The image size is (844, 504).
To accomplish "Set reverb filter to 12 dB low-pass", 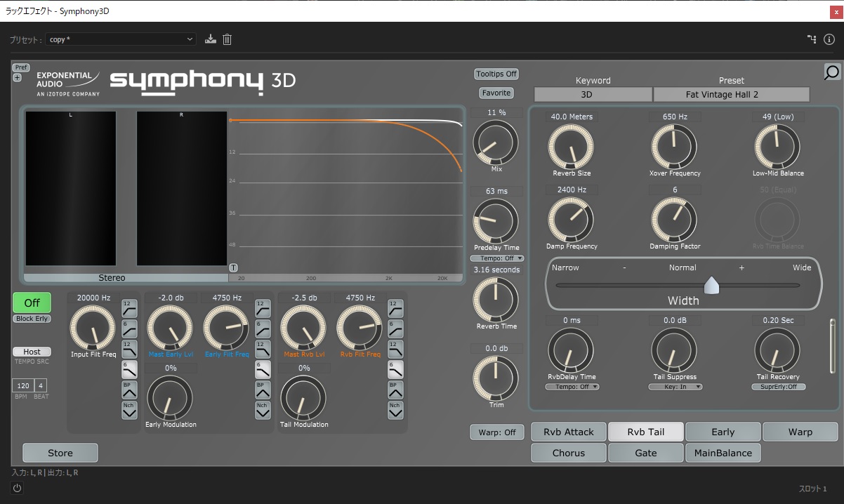I will click(x=396, y=348).
